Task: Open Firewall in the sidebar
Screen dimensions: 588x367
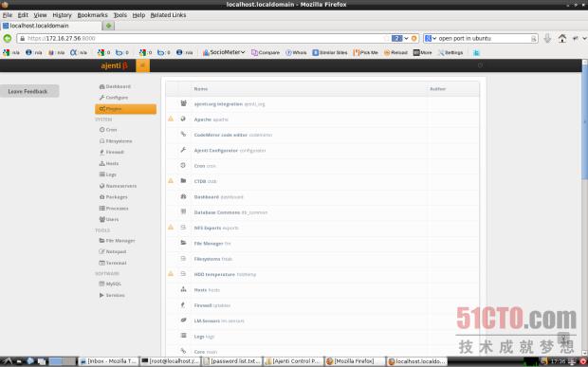Action: [112, 152]
